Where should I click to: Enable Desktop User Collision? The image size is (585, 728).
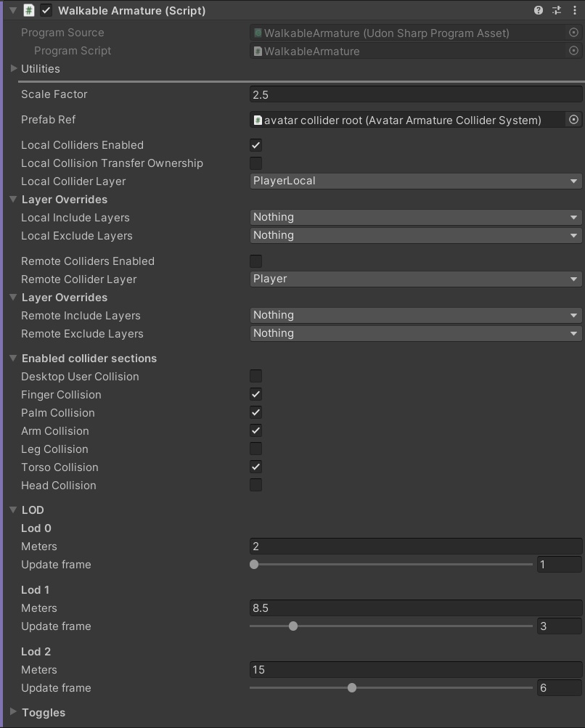click(255, 376)
